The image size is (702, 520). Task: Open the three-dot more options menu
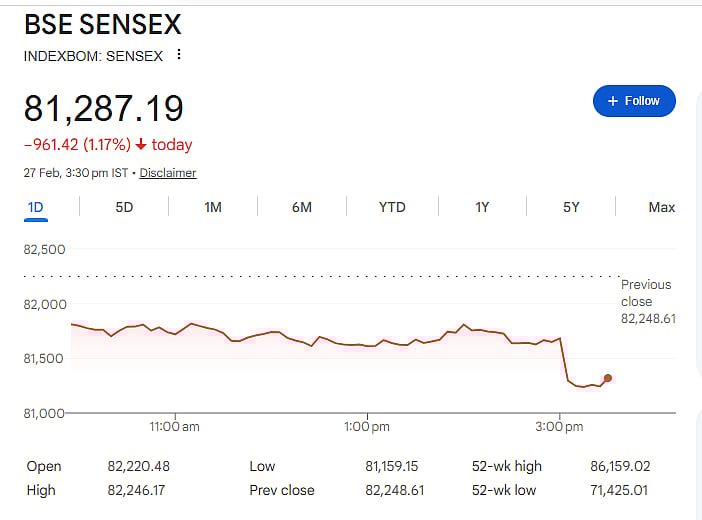[179, 55]
